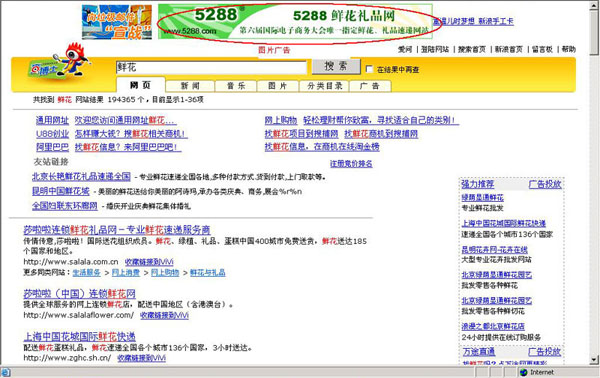This screenshot has height=378, width=600.
Task: Switch to the 新闻 tab
Action: click(190, 86)
